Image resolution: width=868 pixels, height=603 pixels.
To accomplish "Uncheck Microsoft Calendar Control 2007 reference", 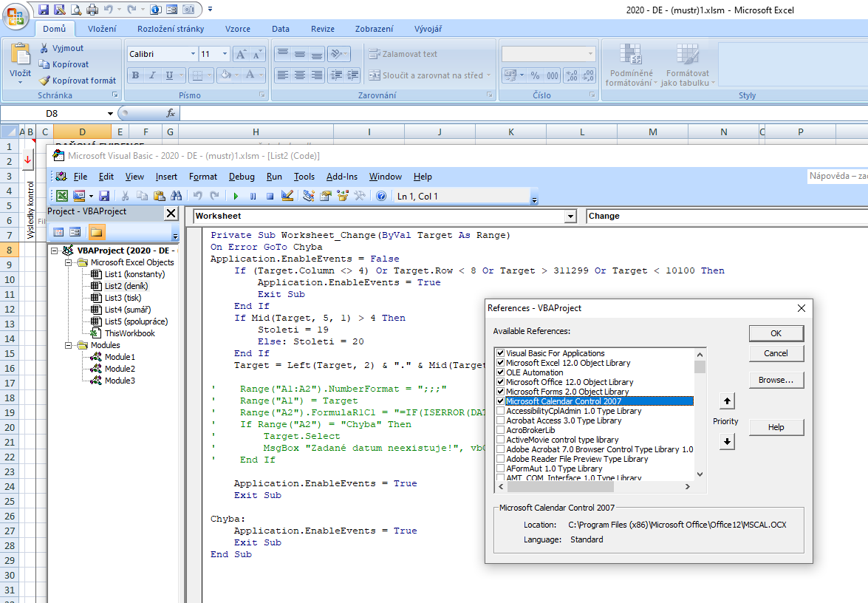I will (x=501, y=401).
